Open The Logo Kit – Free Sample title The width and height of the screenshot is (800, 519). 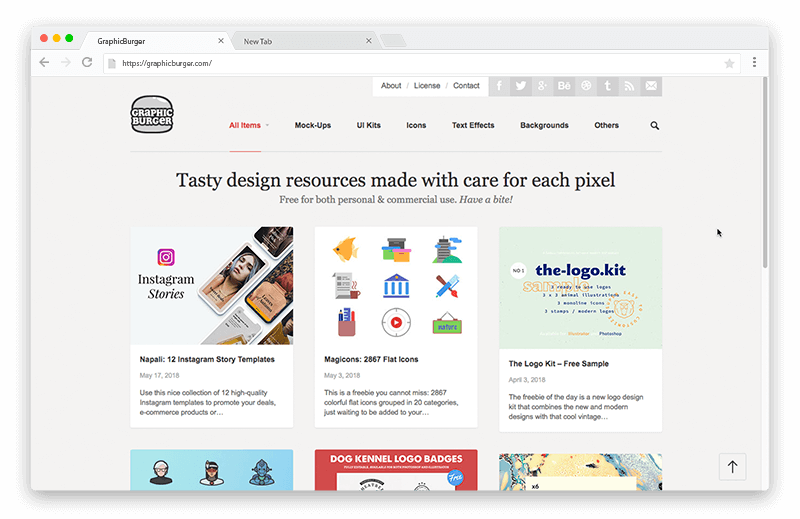point(559,364)
